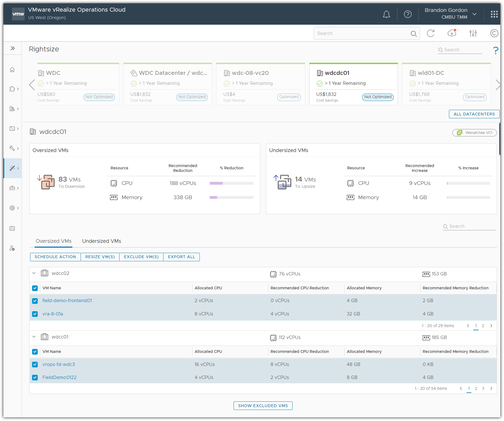Uncheck FieldDemo0122 row checkbox

click(35, 378)
